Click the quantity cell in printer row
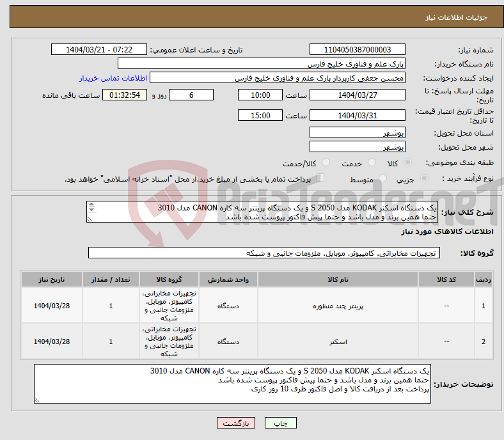 click(111, 306)
